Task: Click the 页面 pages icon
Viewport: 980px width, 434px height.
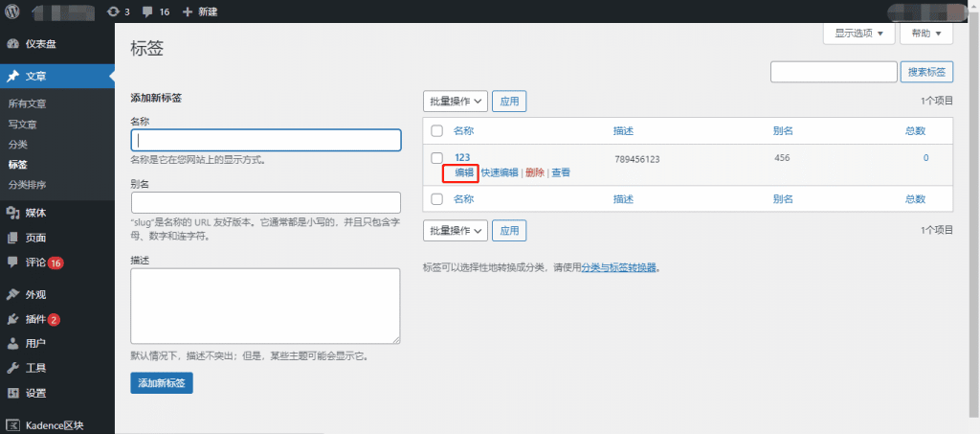Action: pos(12,238)
